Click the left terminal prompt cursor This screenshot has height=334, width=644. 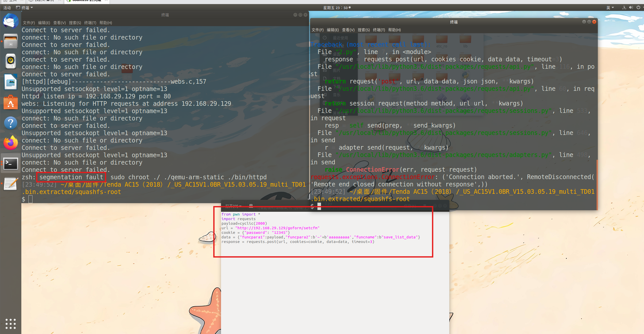coord(30,199)
